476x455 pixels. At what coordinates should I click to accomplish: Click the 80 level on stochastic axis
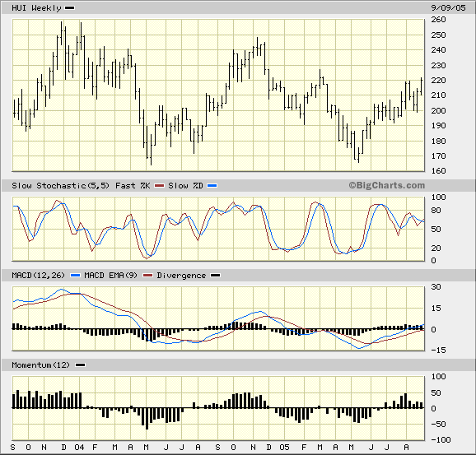436,211
